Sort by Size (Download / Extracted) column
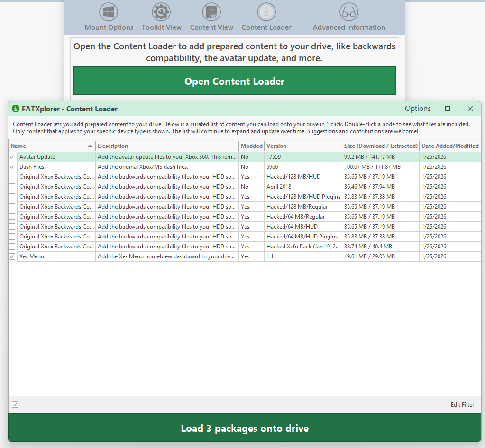The height and width of the screenshot is (448, 485). [x=381, y=146]
